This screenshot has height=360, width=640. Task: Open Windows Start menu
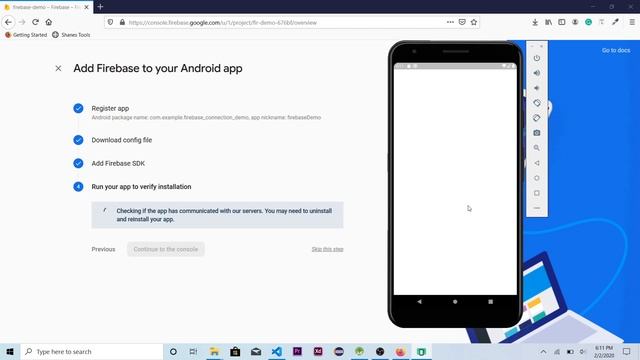coord(10,351)
